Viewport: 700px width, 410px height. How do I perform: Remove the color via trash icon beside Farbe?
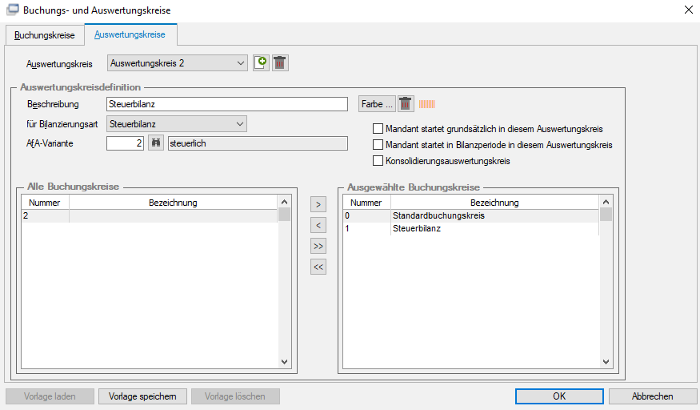(x=405, y=104)
